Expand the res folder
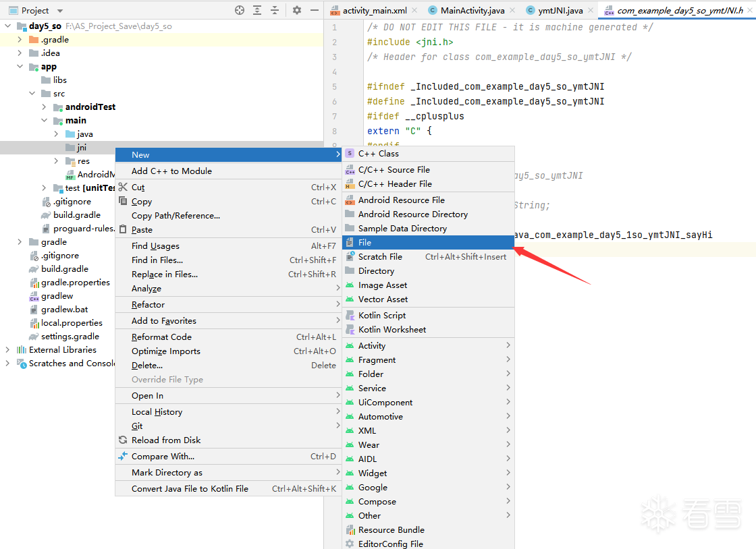756x549 pixels. pyautogui.click(x=57, y=161)
